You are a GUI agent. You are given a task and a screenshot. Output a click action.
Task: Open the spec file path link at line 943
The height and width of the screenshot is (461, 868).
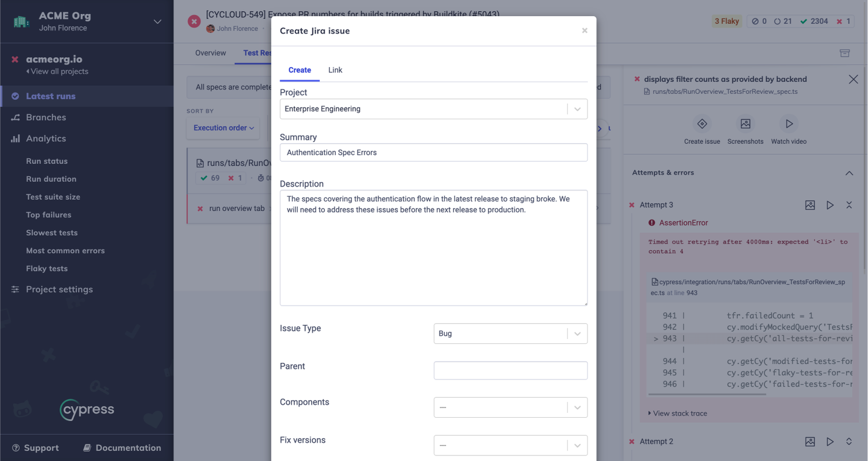tap(748, 287)
